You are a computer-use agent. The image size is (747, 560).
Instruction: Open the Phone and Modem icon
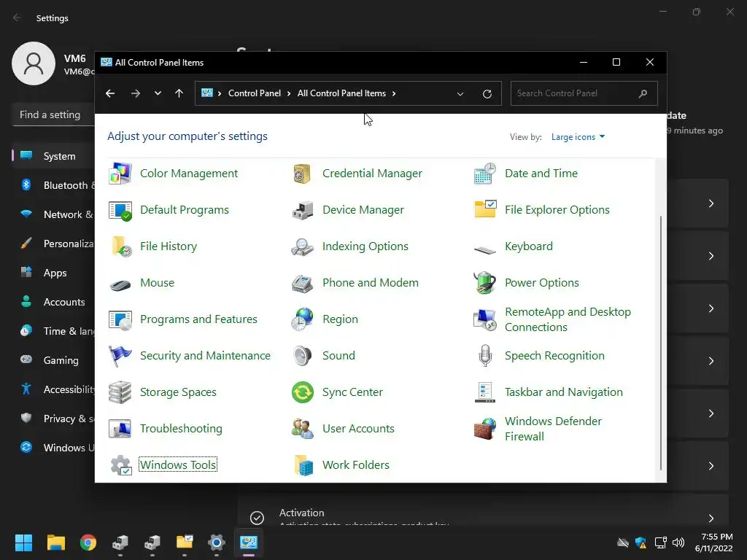(302, 284)
